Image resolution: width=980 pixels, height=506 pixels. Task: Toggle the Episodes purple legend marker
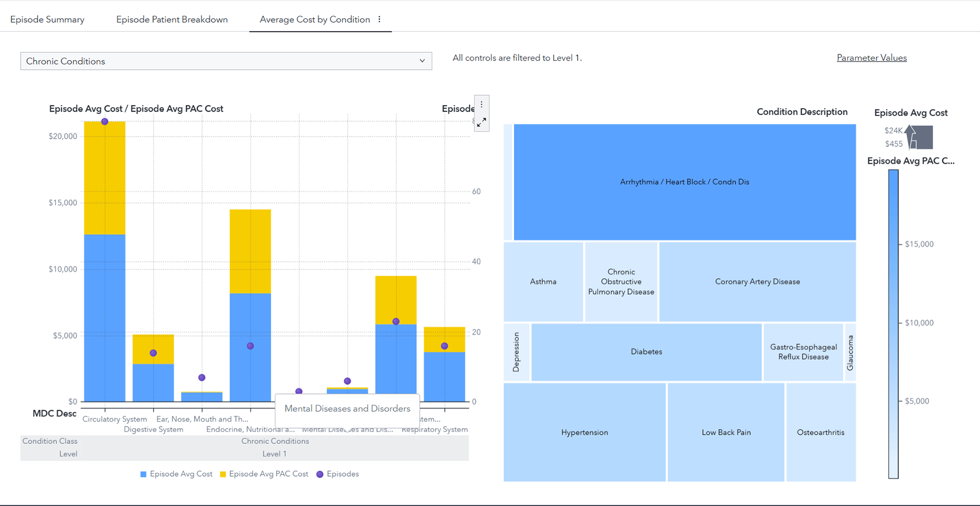(x=320, y=474)
